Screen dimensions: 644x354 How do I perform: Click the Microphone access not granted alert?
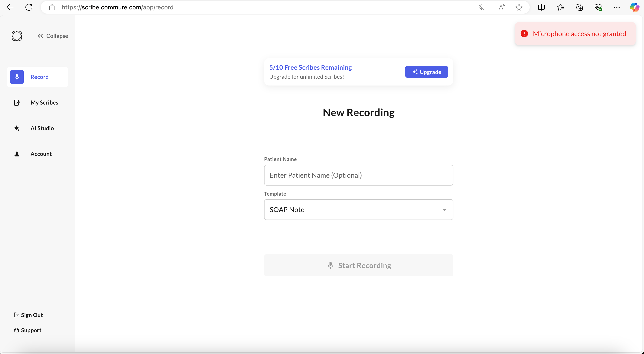[575, 34]
